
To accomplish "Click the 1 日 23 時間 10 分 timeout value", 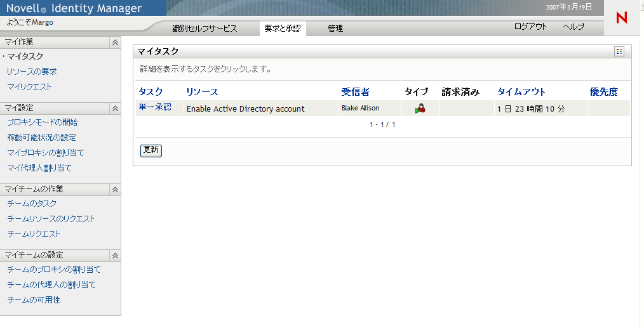I will click(531, 108).
